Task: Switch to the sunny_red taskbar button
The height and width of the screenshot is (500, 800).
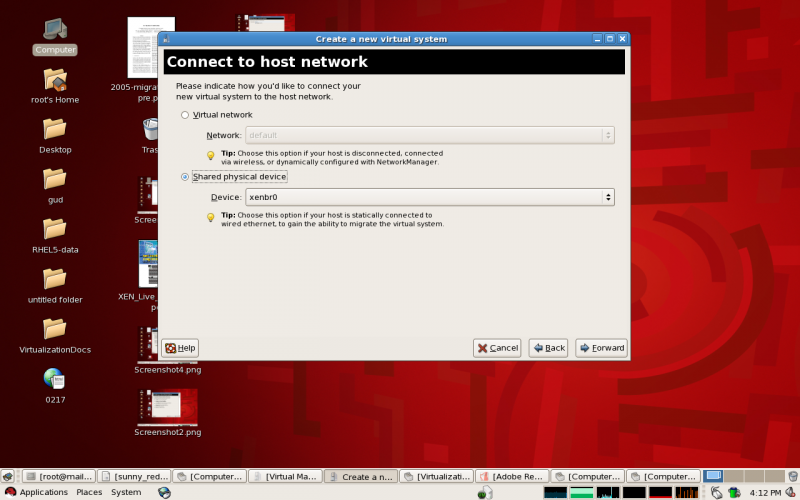Action: (x=134, y=476)
